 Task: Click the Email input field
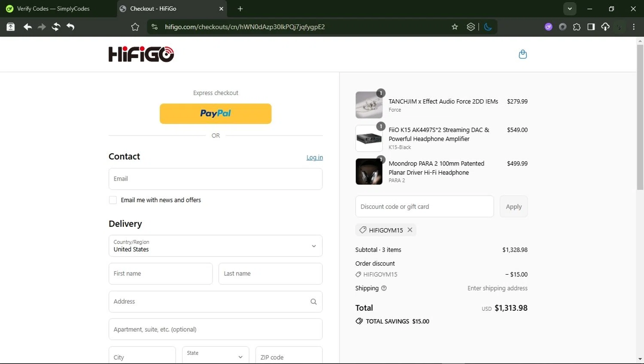[216, 179]
